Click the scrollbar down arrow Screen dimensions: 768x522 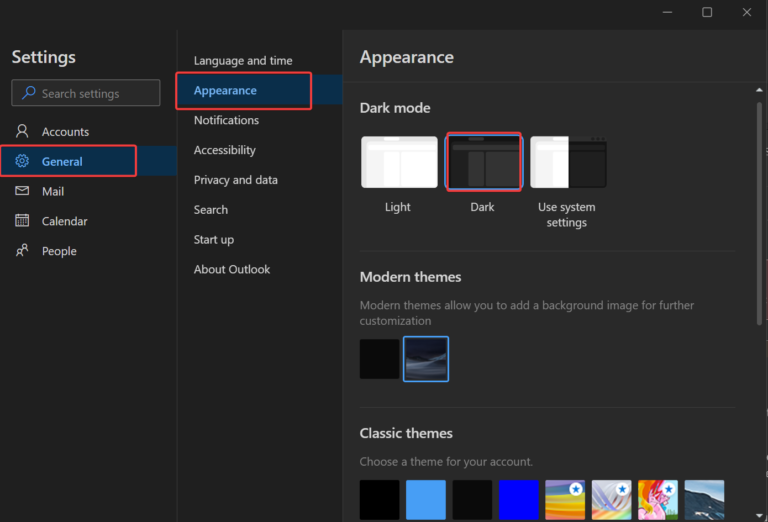click(759, 515)
